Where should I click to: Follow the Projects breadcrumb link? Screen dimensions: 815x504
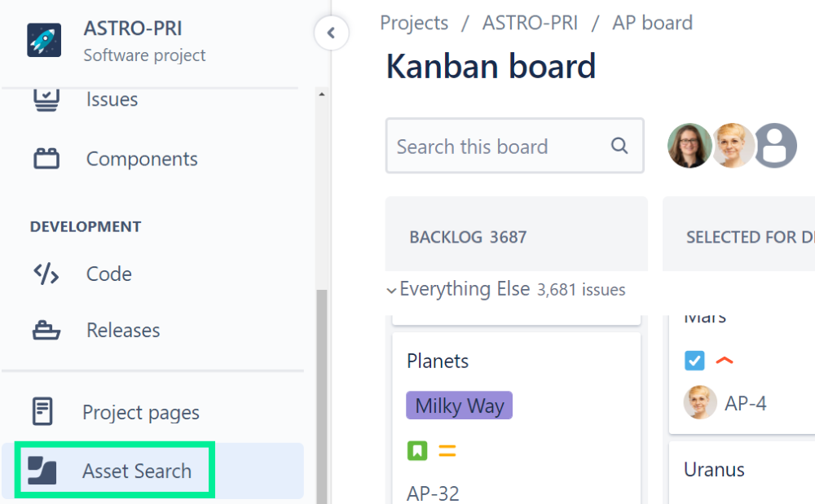[x=414, y=23]
